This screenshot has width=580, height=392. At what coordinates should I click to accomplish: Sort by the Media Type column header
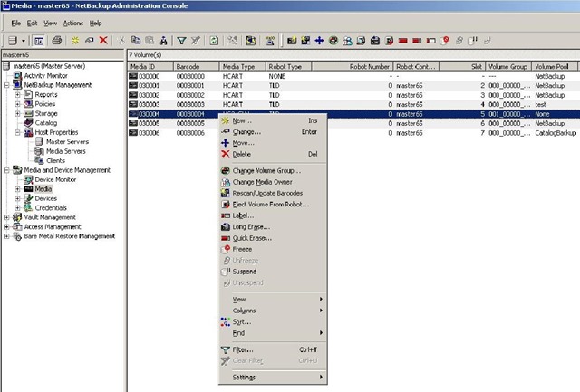coord(243,66)
